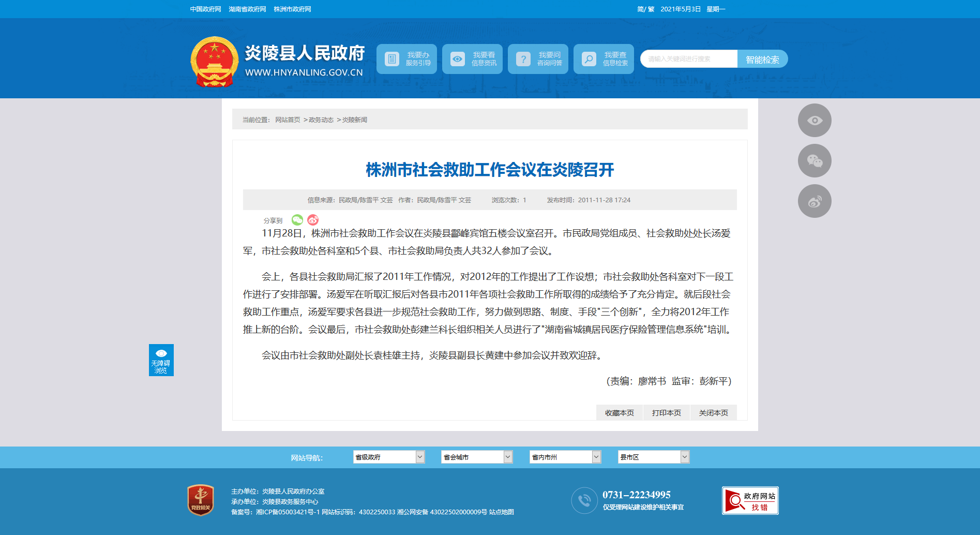Open the 我要办 服务引导 menu
The image size is (980, 535).
(x=406, y=59)
